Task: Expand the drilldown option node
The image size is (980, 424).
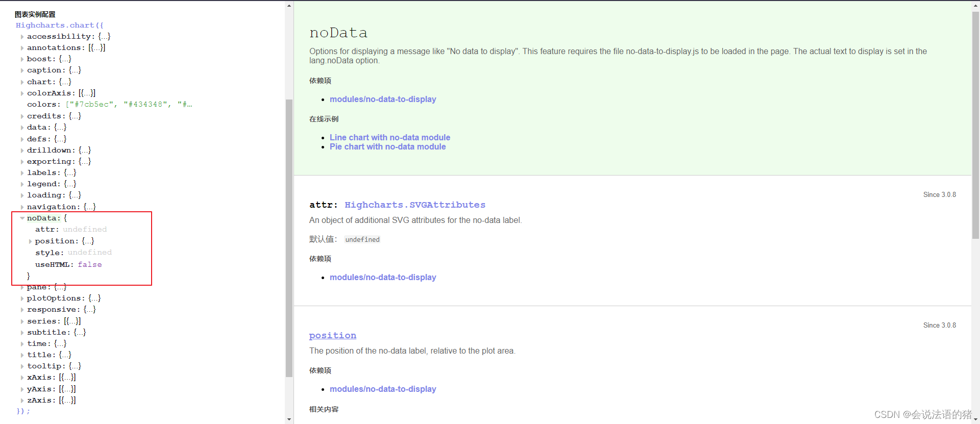Action: pos(22,151)
